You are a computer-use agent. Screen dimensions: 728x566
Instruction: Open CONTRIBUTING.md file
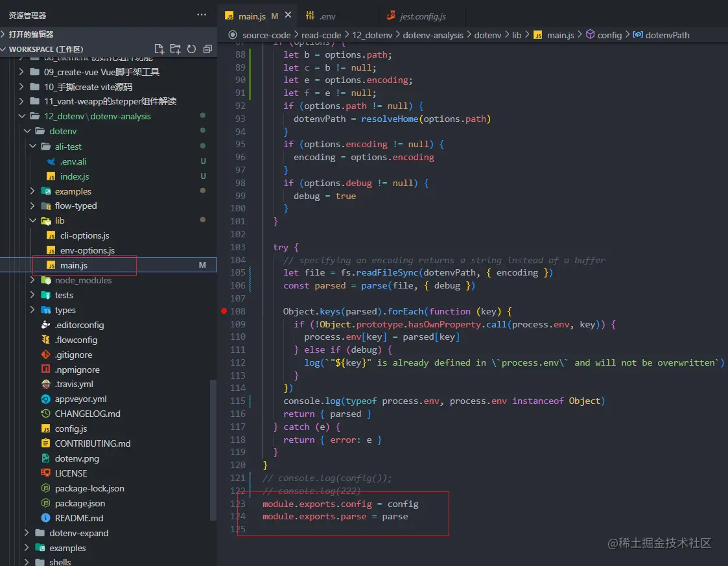(x=93, y=443)
